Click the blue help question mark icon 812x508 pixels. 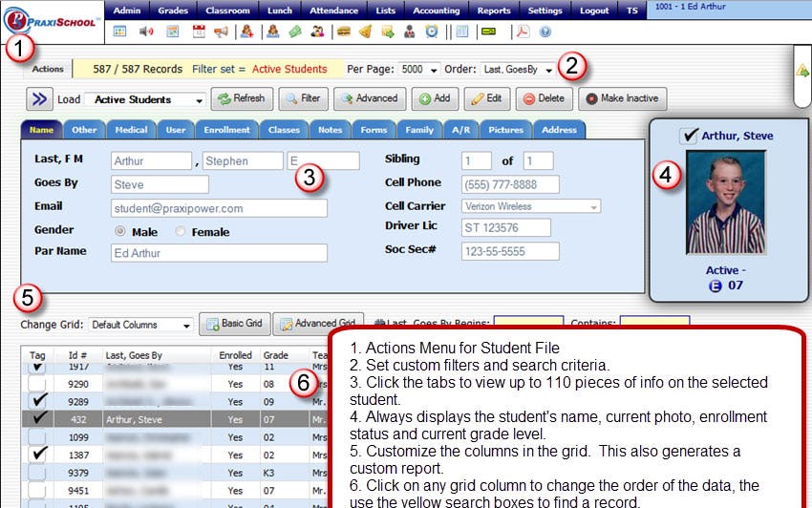[545, 32]
